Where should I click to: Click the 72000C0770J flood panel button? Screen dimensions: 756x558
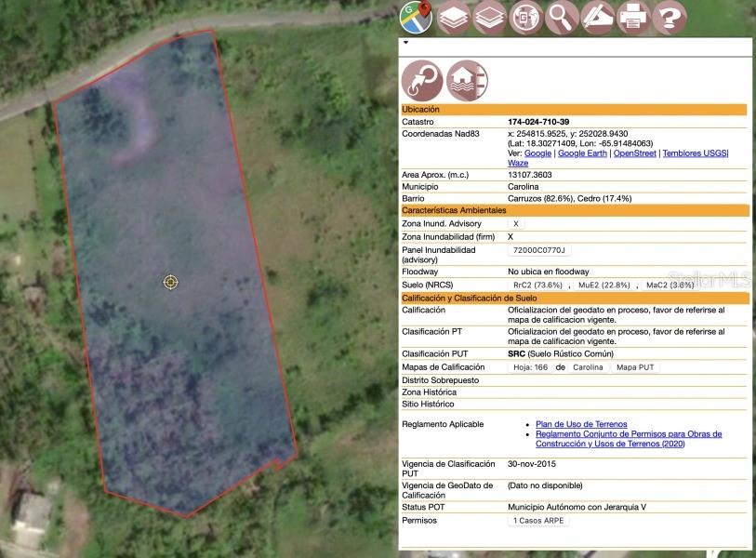pos(538,250)
